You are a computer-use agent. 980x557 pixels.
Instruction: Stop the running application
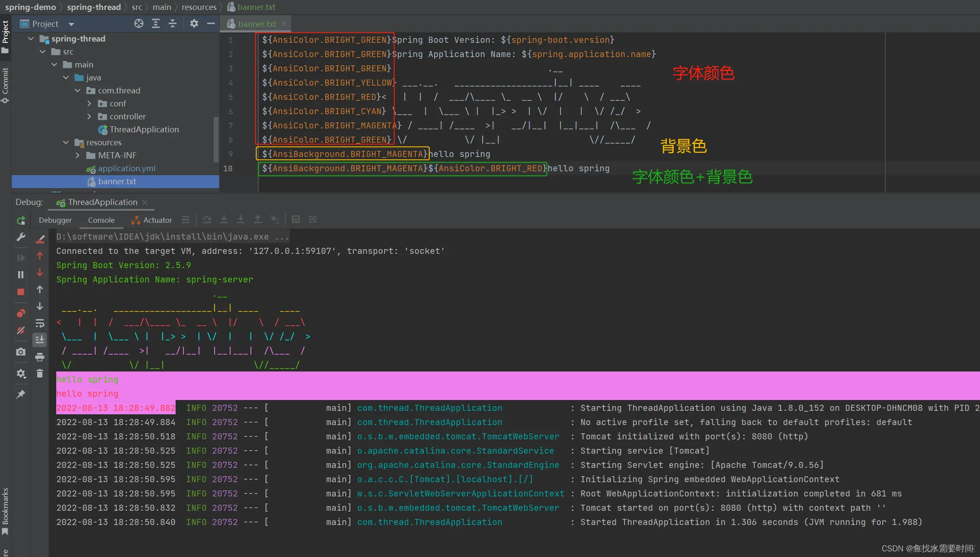(21, 292)
